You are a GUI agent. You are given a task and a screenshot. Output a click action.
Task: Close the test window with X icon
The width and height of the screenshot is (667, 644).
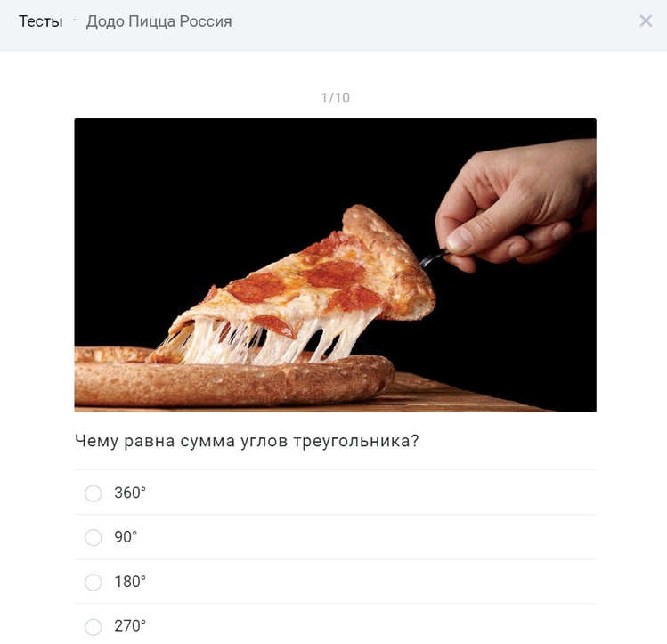tap(646, 20)
